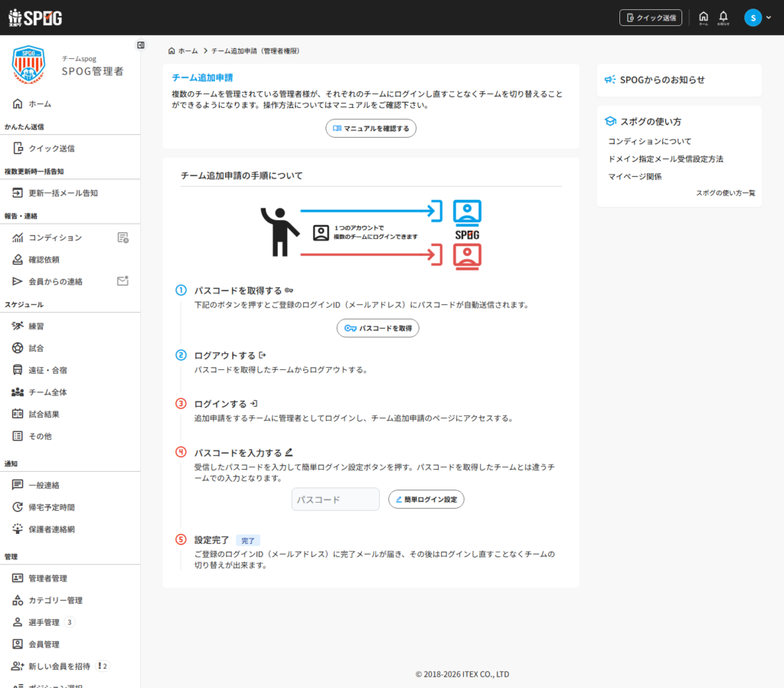Open コンディションについて help link
The image size is (784, 688).
click(649, 141)
